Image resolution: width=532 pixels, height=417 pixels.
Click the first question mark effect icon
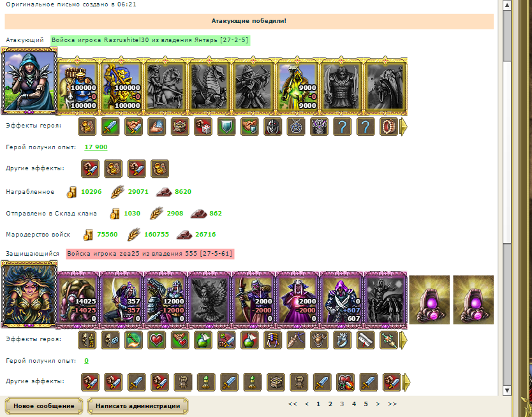[342, 127]
